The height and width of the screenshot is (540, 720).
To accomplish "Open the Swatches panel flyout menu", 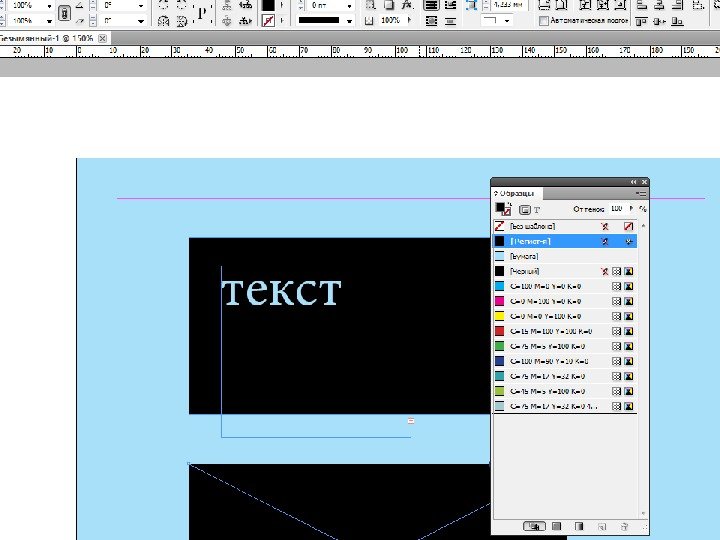I will click(x=641, y=193).
